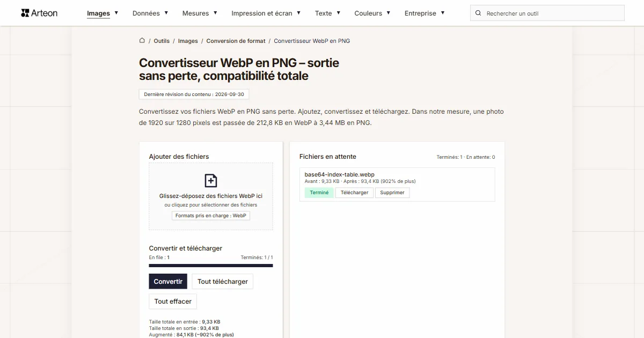
Task: Open the Impression et écran menu
Action: (x=262, y=13)
